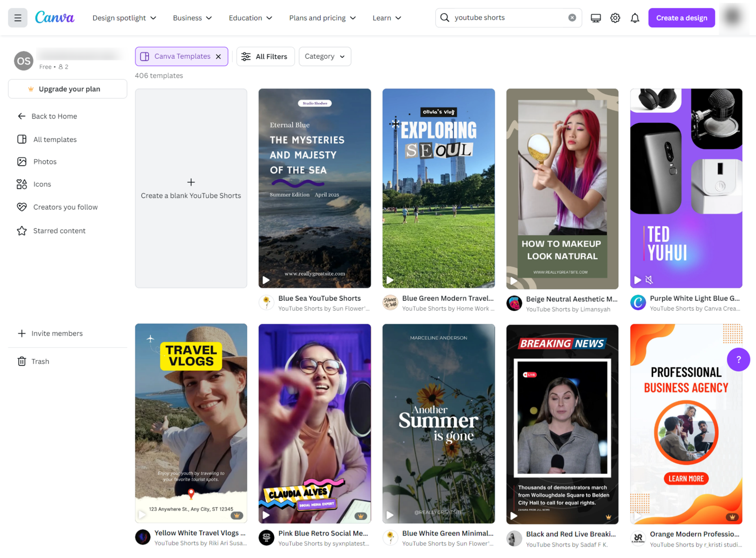This screenshot has height=558, width=756.
Task: Click Create a design
Action: point(681,17)
